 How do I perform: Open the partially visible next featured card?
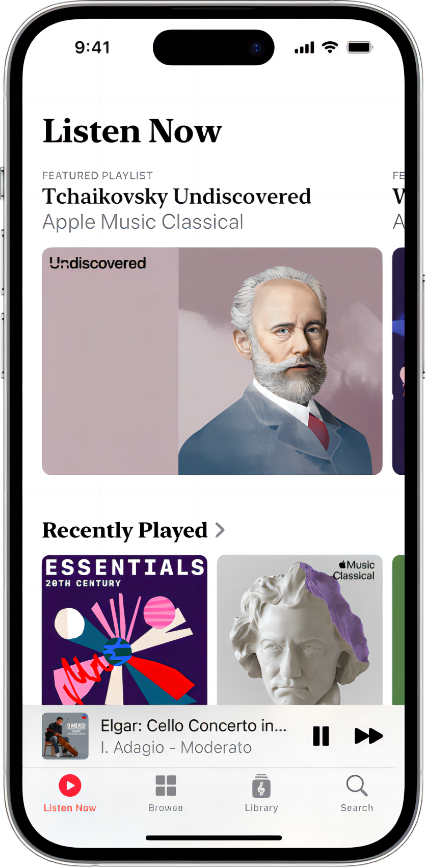(398, 361)
